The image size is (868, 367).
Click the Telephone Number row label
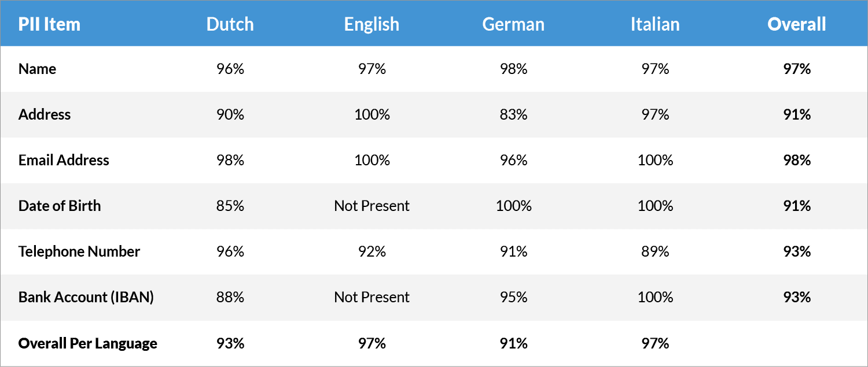coord(79,251)
